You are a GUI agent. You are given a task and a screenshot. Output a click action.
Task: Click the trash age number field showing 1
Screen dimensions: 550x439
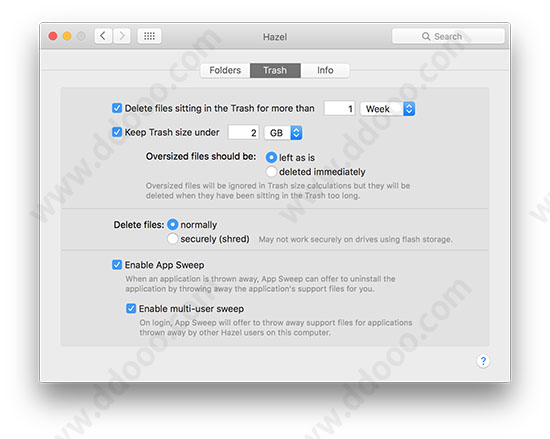(339, 109)
